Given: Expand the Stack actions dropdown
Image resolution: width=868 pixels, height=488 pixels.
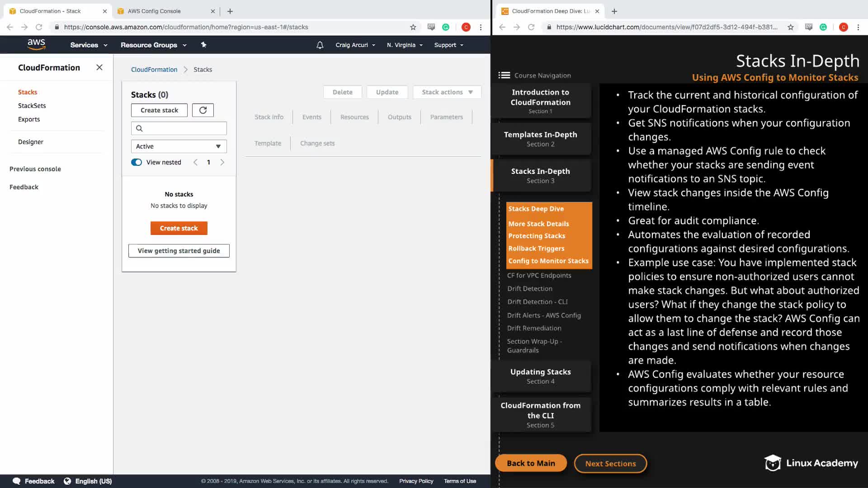Looking at the screenshot, I should click(x=447, y=92).
